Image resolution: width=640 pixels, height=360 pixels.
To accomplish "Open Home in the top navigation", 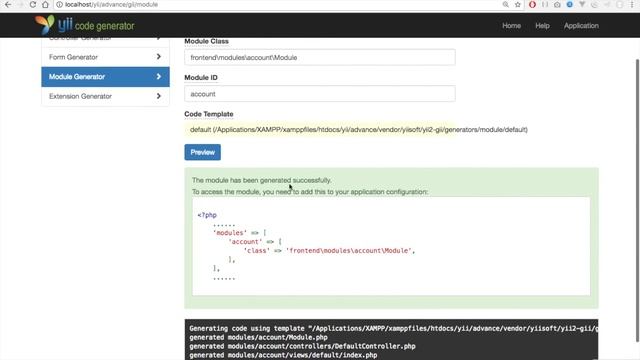I will (x=511, y=25).
